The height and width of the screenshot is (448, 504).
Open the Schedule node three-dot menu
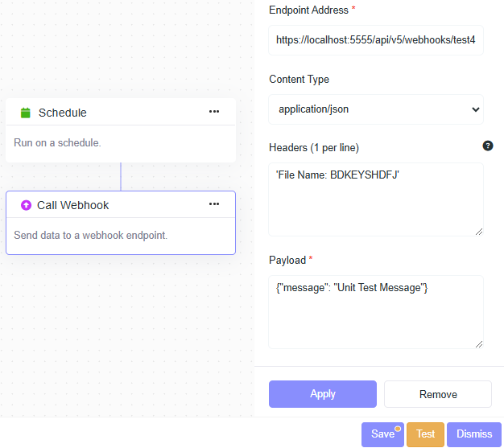214,112
